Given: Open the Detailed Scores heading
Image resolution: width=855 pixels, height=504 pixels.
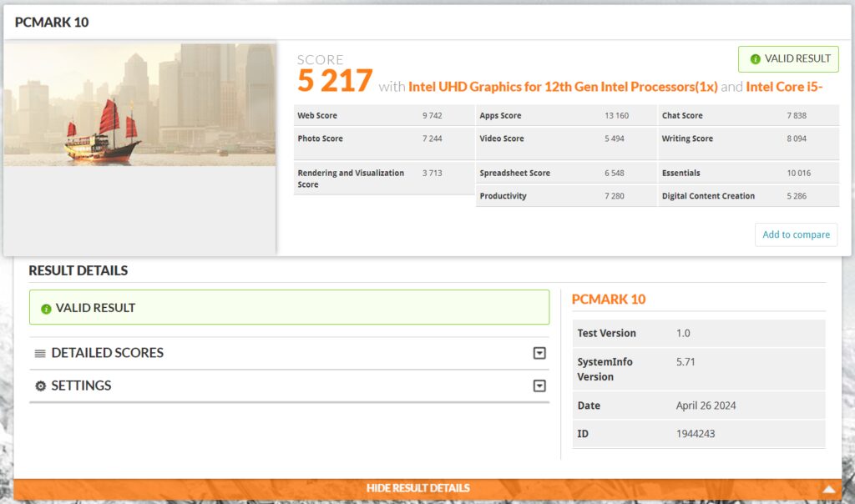Looking at the screenshot, I should coord(108,353).
